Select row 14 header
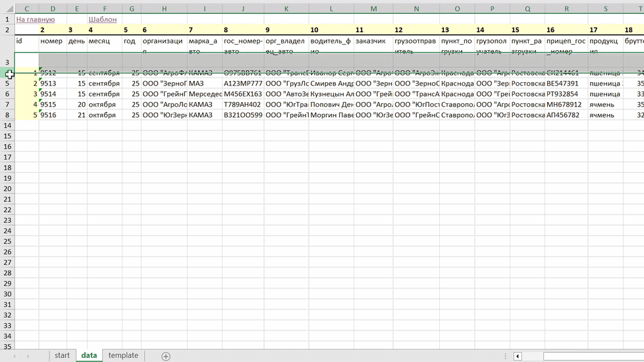Screen dimensions: 644x362 7,126
